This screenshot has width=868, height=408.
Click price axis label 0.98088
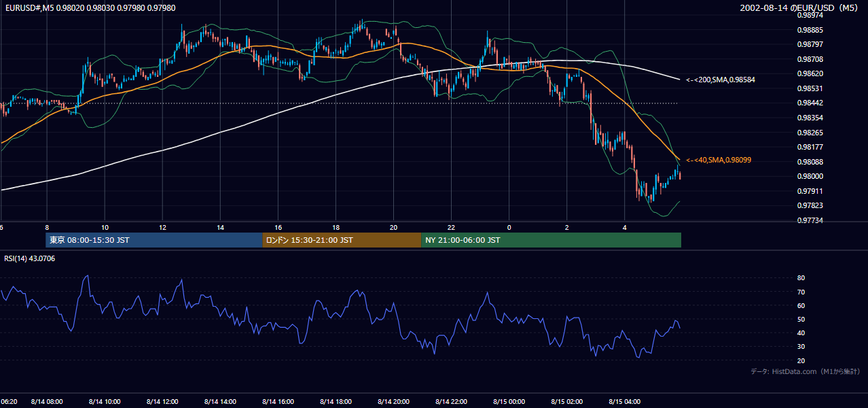pyautogui.click(x=810, y=162)
